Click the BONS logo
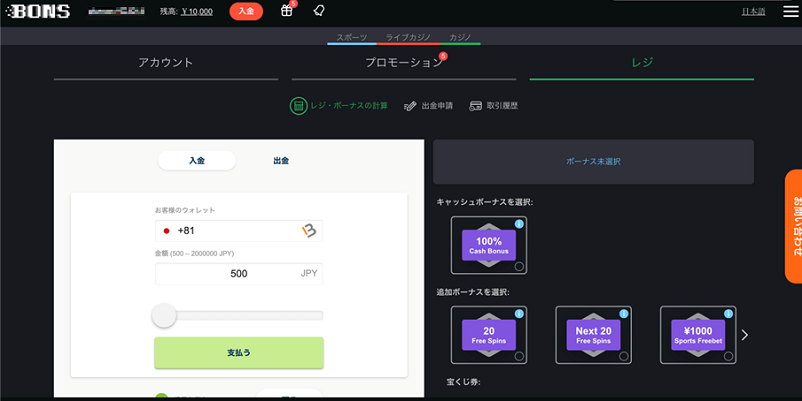The height and width of the screenshot is (401, 802). (x=37, y=11)
